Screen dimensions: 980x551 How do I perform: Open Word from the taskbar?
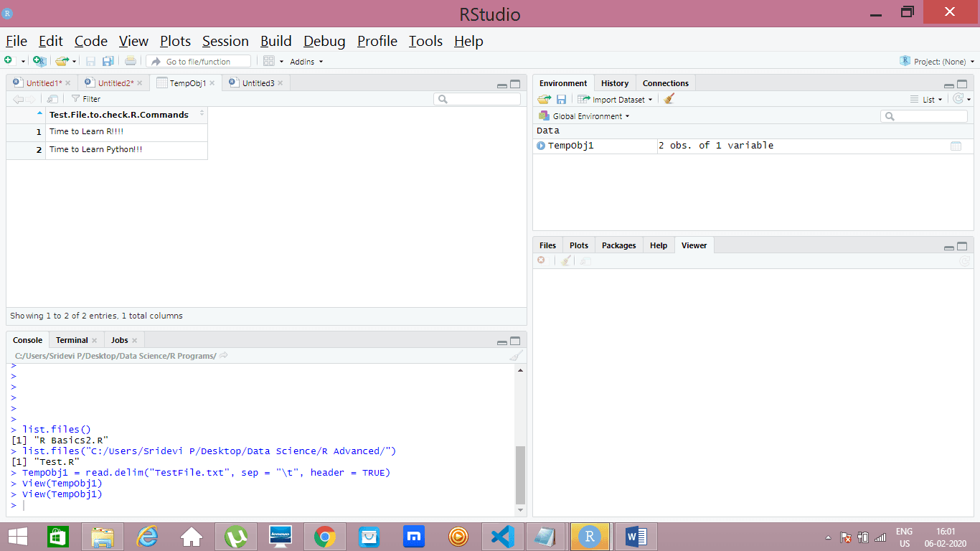coord(636,537)
